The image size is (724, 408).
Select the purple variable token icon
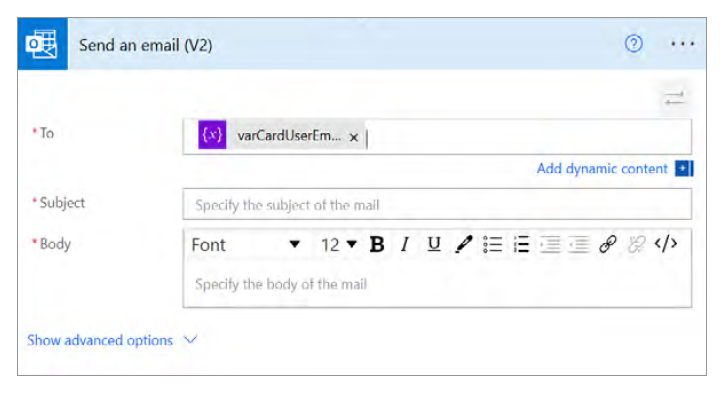click(x=212, y=136)
